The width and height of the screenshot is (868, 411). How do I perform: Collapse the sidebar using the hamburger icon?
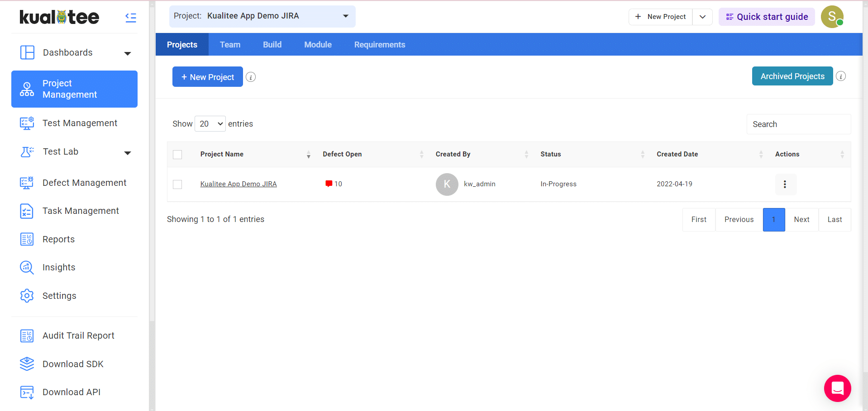130,18
